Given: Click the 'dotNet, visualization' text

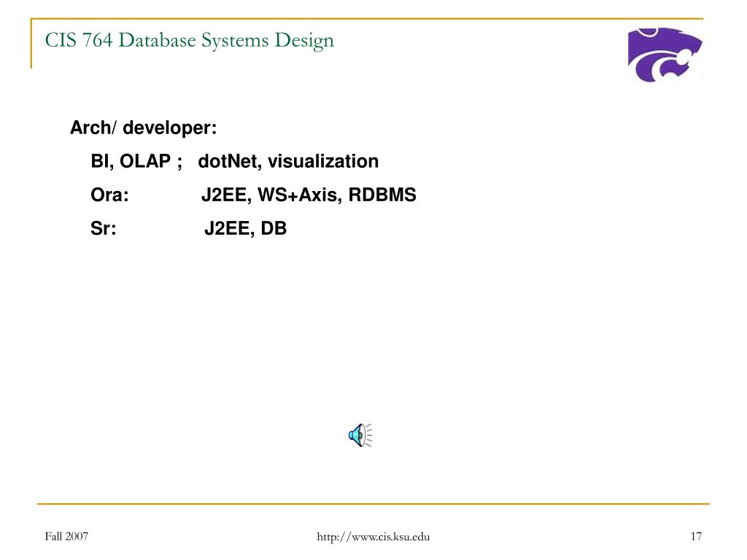Looking at the screenshot, I should (x=288, y=161).
